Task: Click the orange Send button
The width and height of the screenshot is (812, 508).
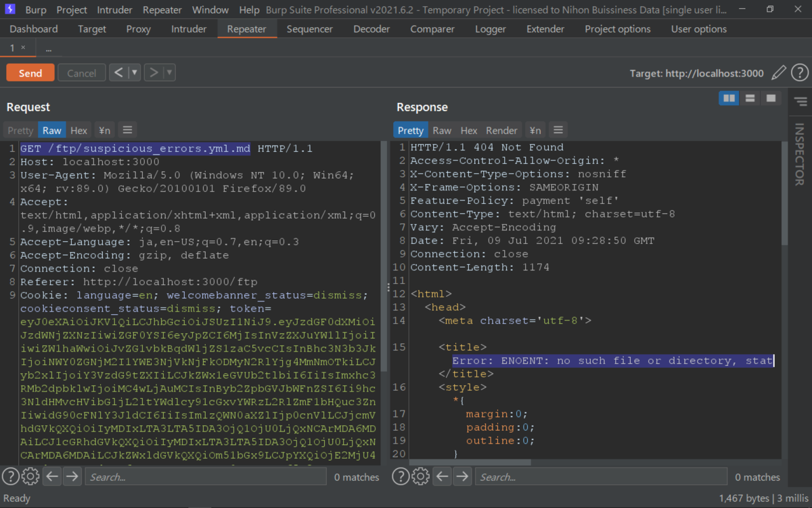Action: click(x=30, y=73)
